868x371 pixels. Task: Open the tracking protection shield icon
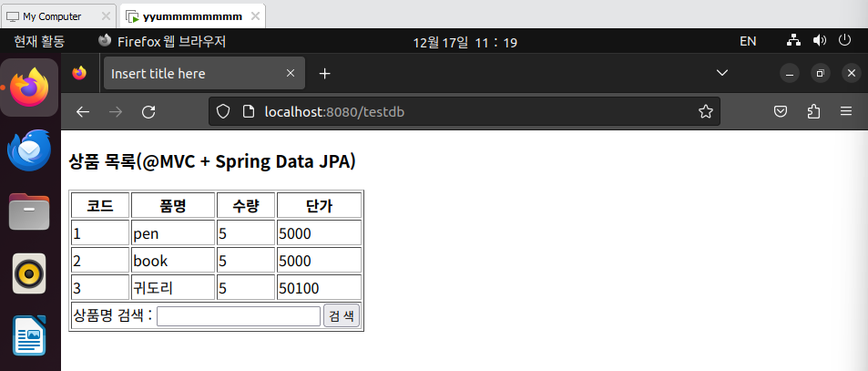(222, 112)
